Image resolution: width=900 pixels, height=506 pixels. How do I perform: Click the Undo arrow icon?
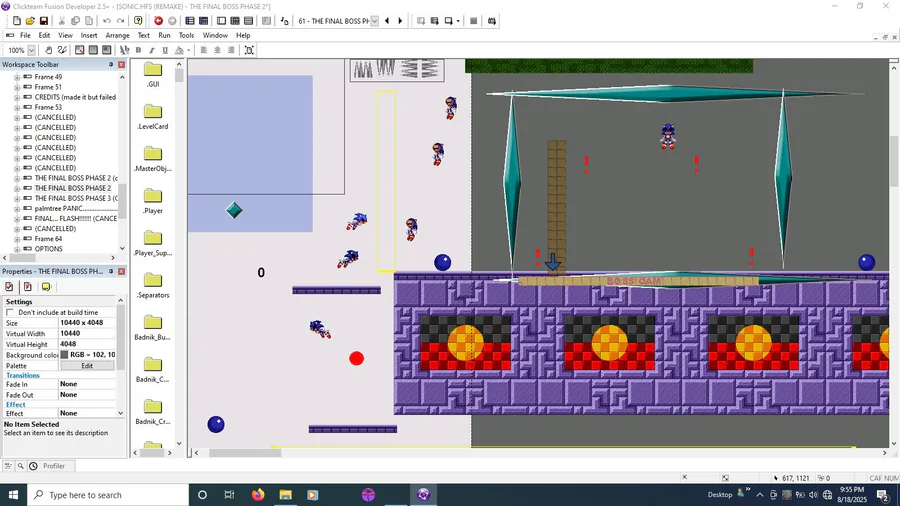(x=107, y=21)
